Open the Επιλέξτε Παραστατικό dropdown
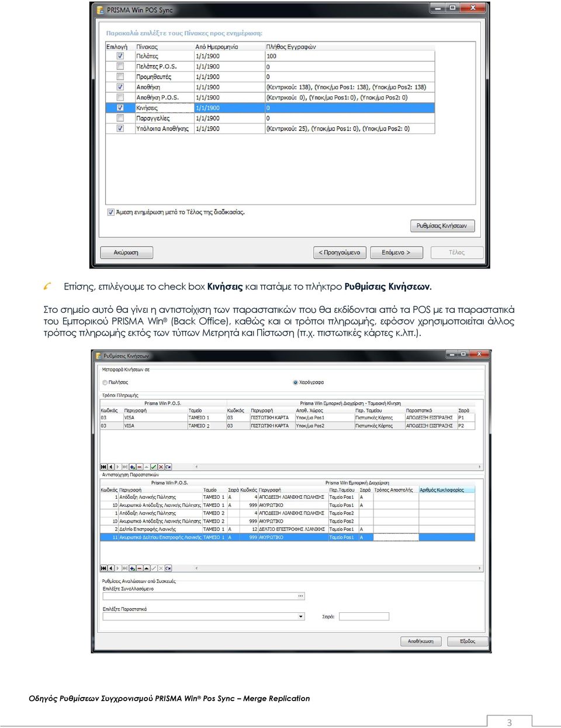This screenshot has height=728, width=561. pyautogui.click(x=301, y=616)
